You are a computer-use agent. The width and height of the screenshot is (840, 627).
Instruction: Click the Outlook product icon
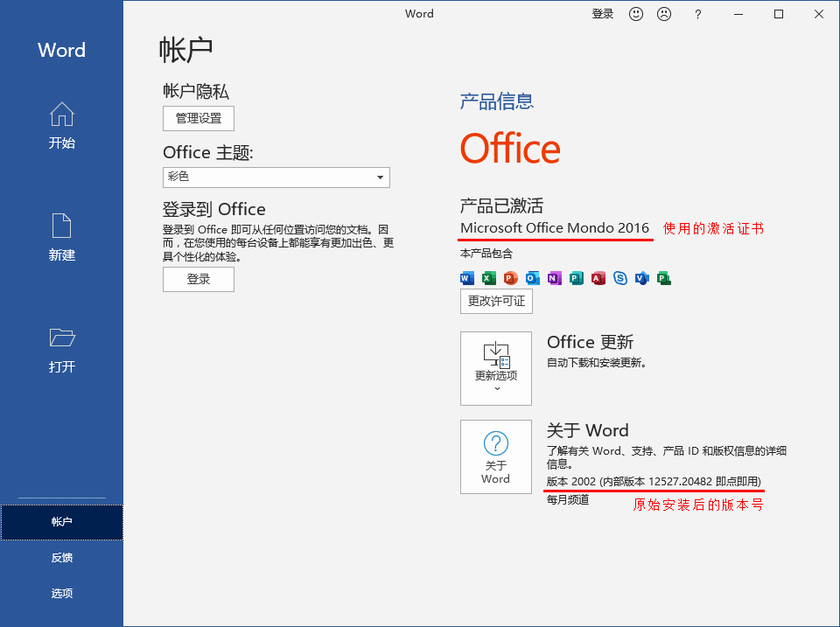pos(533,278)
